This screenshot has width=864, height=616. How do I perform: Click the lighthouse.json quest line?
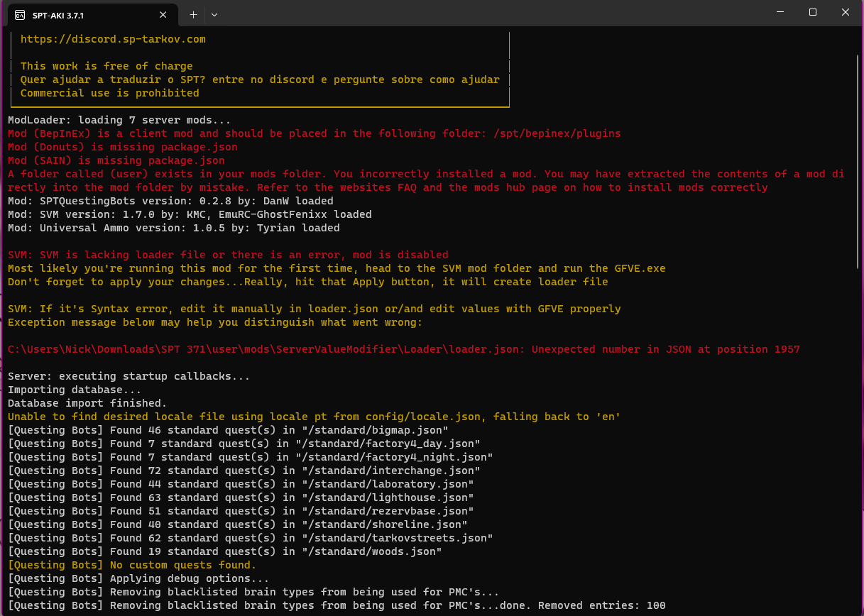click(241, 497)
